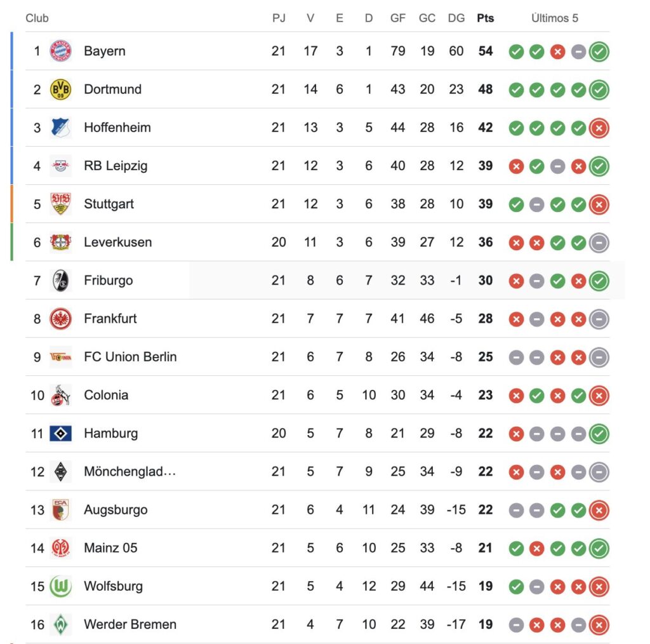Click the Bayern club crest icon

click(x=61, y=51)
